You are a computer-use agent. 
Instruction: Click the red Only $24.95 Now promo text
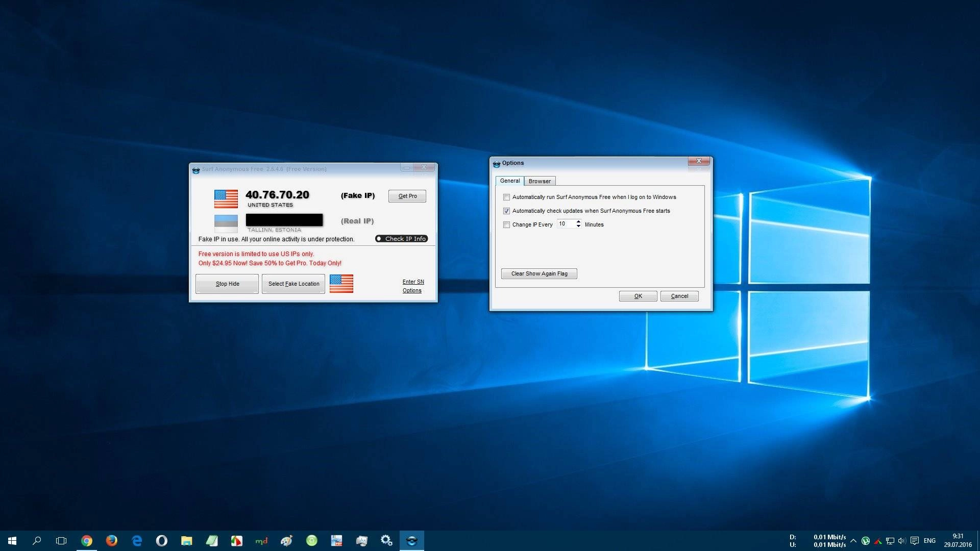(x=270, y=263)
